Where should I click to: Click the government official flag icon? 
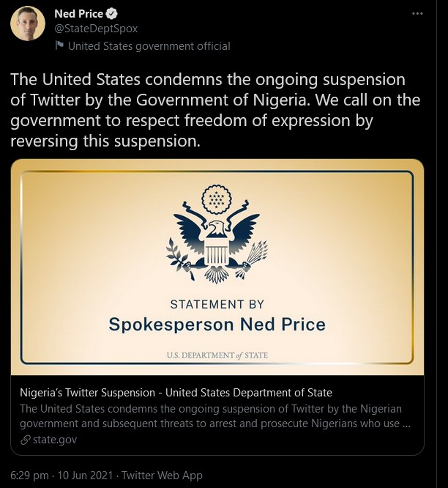(x=60, y=46)
